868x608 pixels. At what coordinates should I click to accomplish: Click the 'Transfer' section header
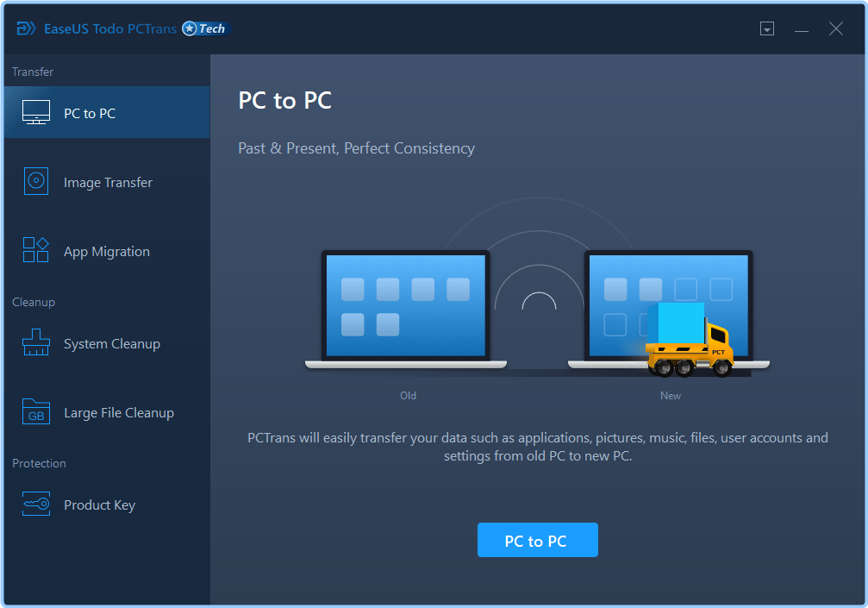33,72
